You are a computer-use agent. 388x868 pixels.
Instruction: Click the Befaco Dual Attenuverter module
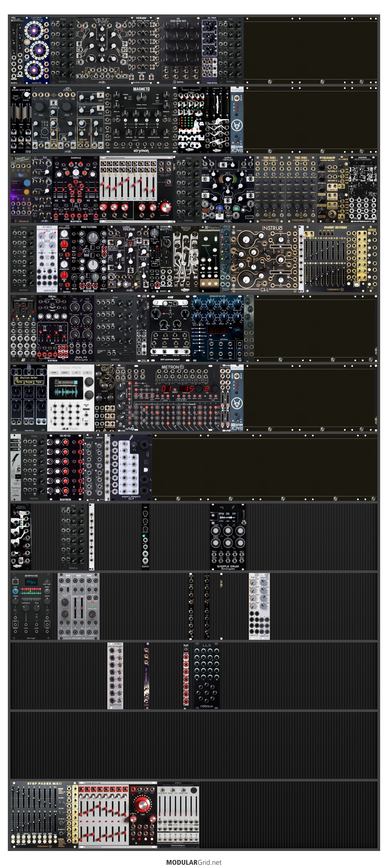(64, 259)
